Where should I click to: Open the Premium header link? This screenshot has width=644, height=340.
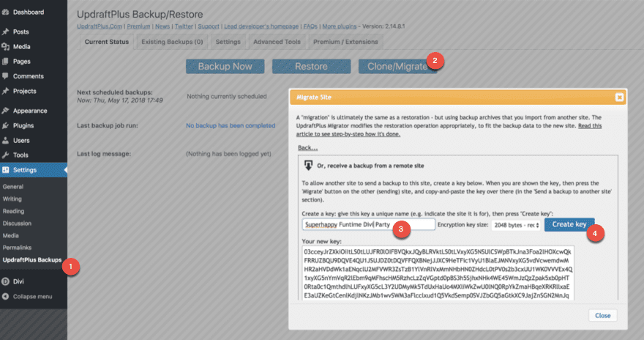coord(138,26)
